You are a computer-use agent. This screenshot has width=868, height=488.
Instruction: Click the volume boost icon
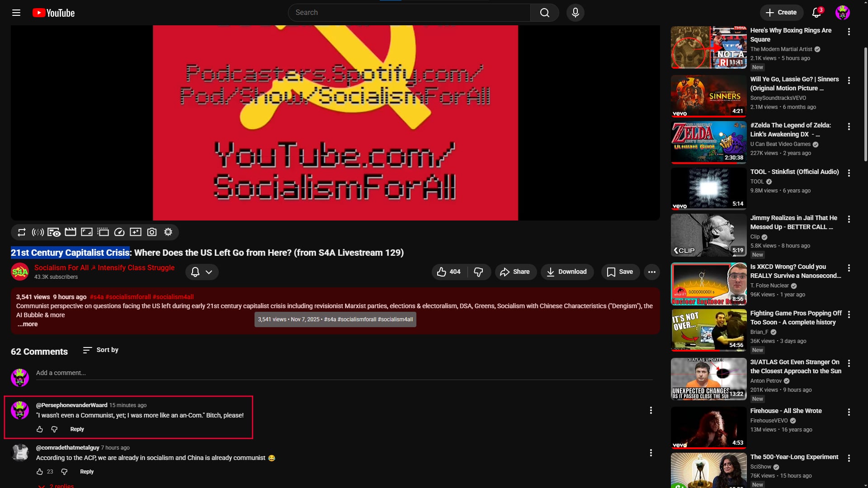(x=38, y=232)
